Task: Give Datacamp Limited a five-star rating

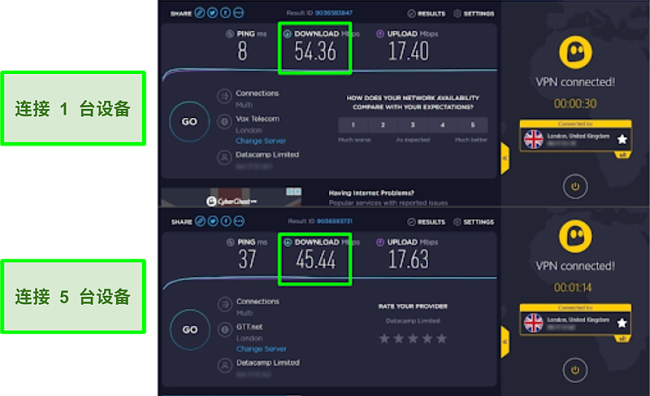Action: pyautogui.click(x=442, y=339)
